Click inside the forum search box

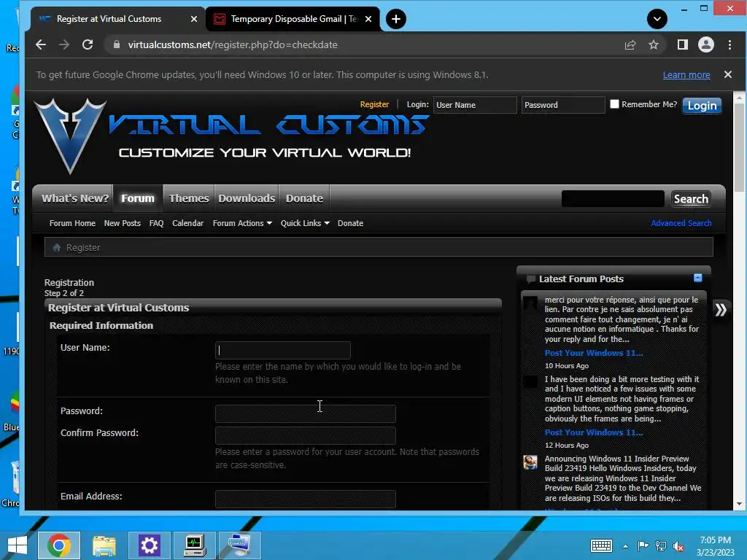click(613, 198)
